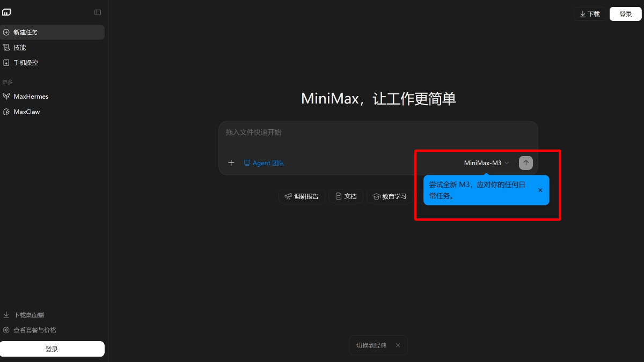
Task: Choose the 调研报告 suggestion chip
Action: point(302,196)
